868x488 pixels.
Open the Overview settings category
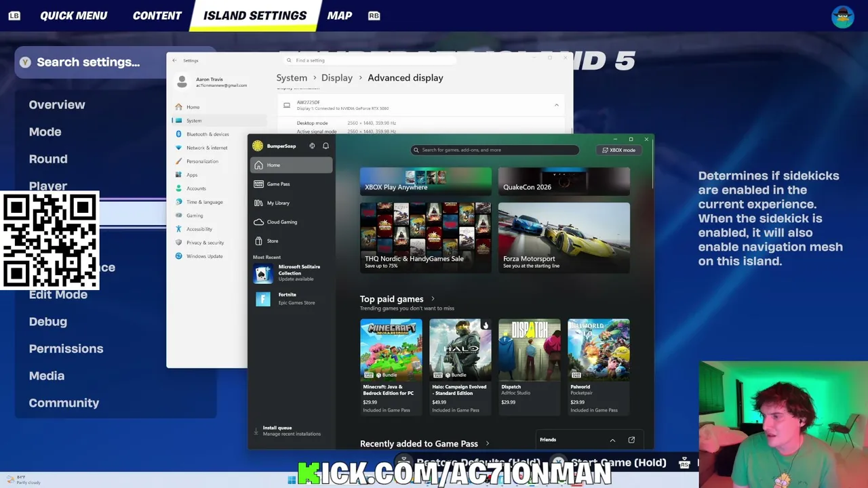(57, 105)
